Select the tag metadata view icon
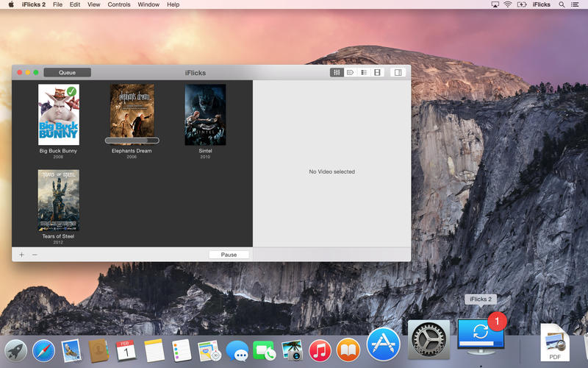The height and width of the screenshot is (368, 588). (351, 73)
